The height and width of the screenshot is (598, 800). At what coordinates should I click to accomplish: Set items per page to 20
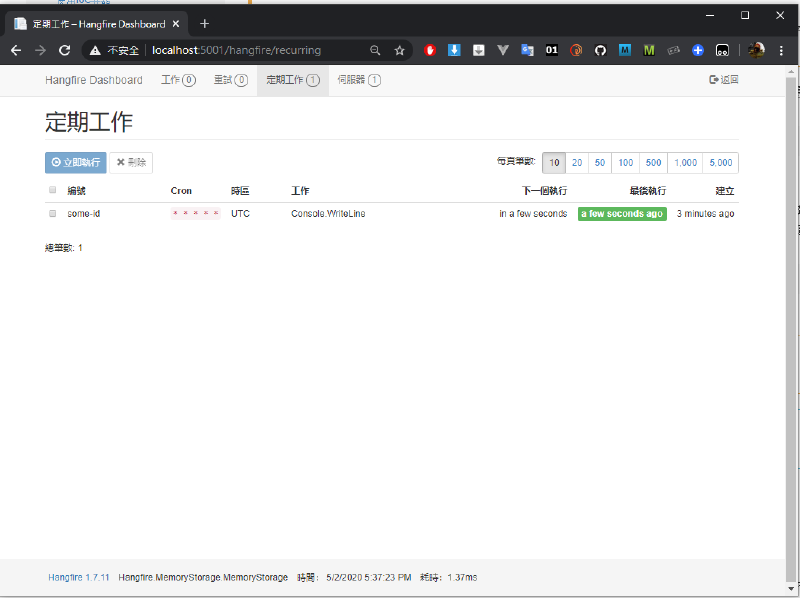tap(577, 162)
